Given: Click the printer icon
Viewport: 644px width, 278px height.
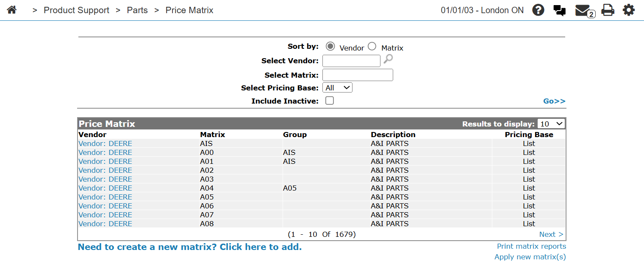Looking at the screenshot, I should [x=608, y=10].
